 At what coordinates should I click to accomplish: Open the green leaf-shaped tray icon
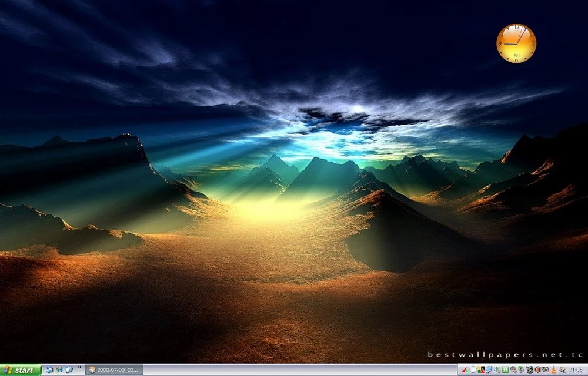pos(520,371)
